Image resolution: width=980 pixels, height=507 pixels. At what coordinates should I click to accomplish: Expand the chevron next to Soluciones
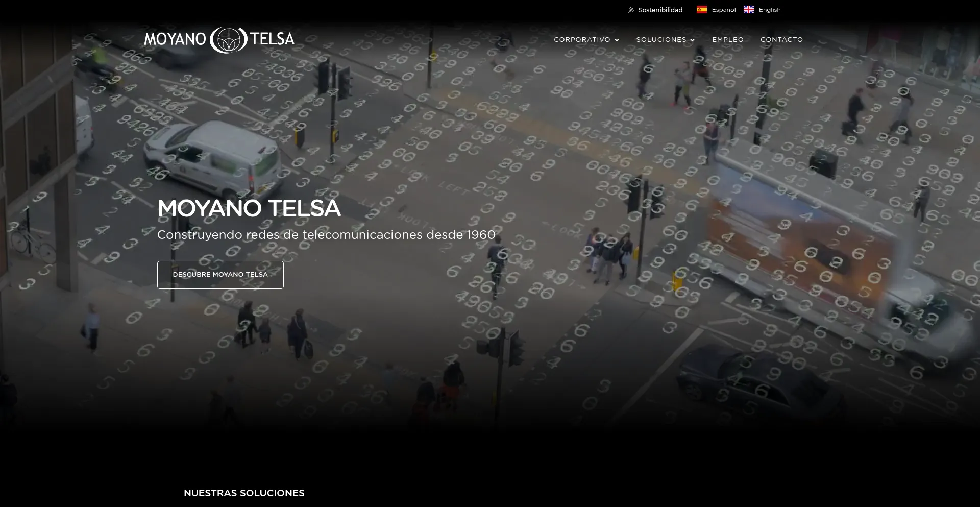pos(693,40)
